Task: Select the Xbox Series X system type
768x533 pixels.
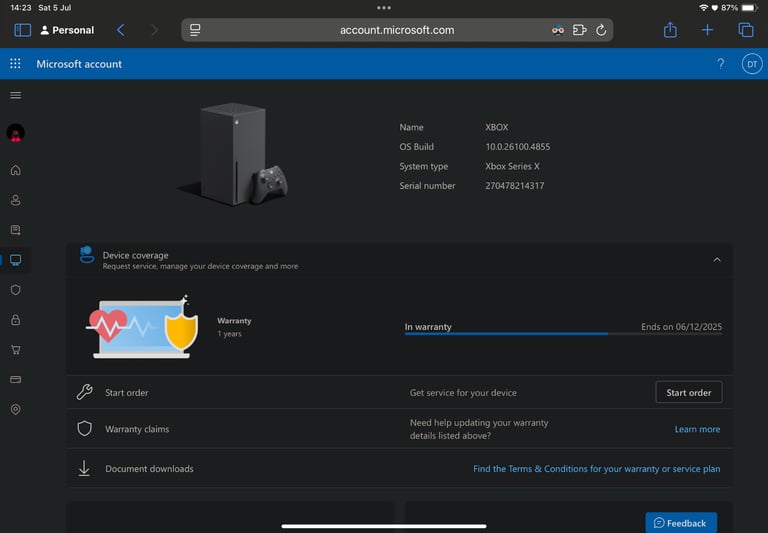Action: coord(512,166)
